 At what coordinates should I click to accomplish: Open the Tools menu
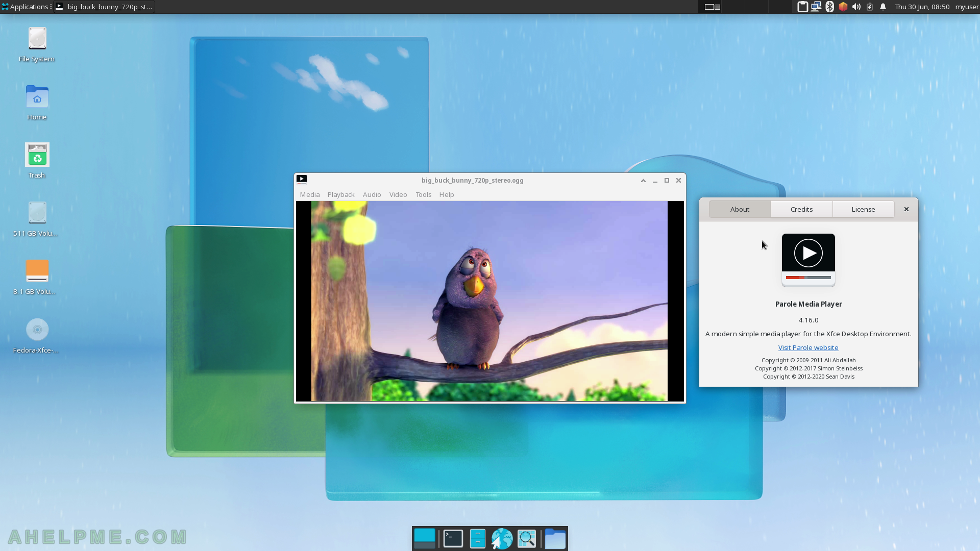point(423,194)
